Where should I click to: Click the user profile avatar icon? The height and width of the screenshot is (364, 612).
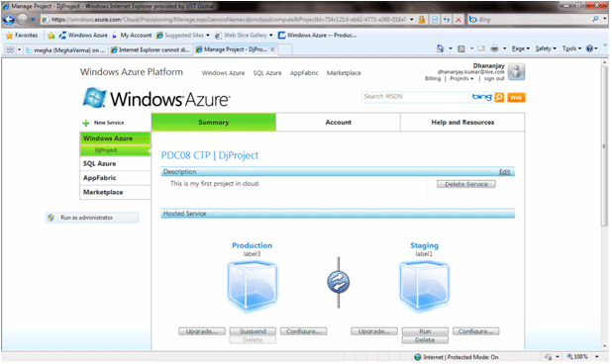click(x=516, y=71)
